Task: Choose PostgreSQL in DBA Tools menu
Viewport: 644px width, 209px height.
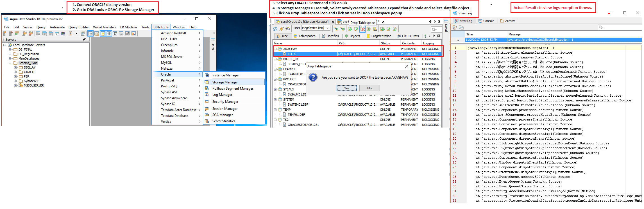Action: tap(178, 86)
